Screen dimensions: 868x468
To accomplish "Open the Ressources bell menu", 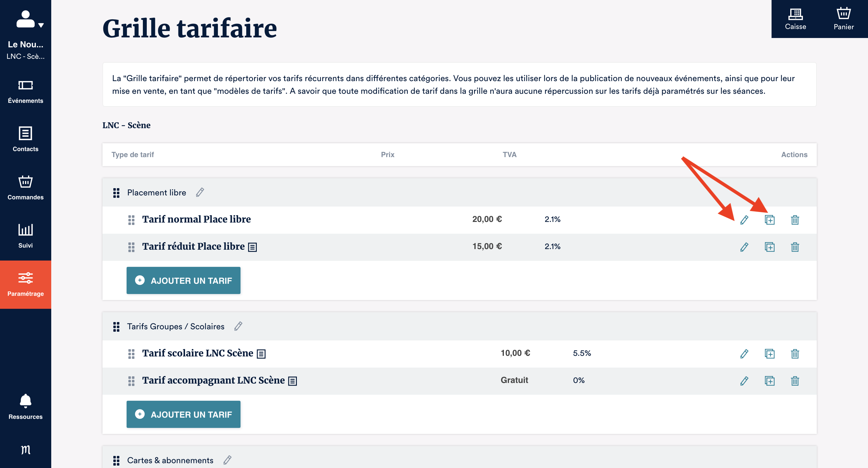I will click(26, 406).
